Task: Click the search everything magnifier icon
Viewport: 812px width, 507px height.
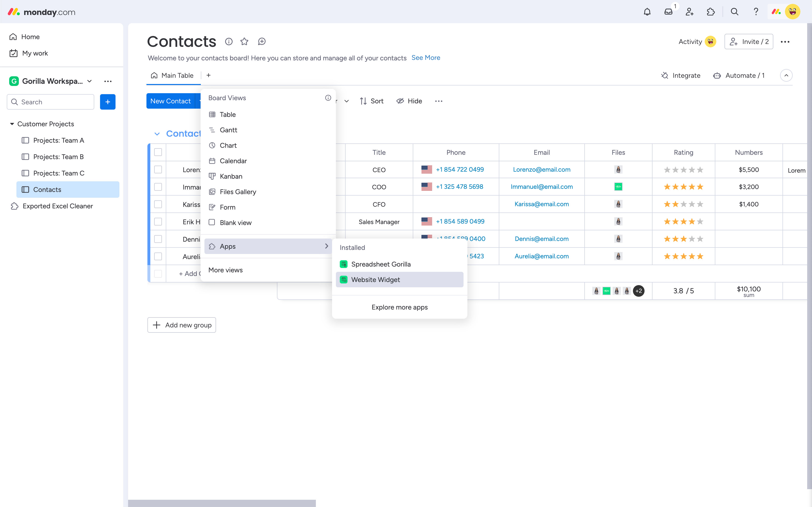Action: [734, 12]
